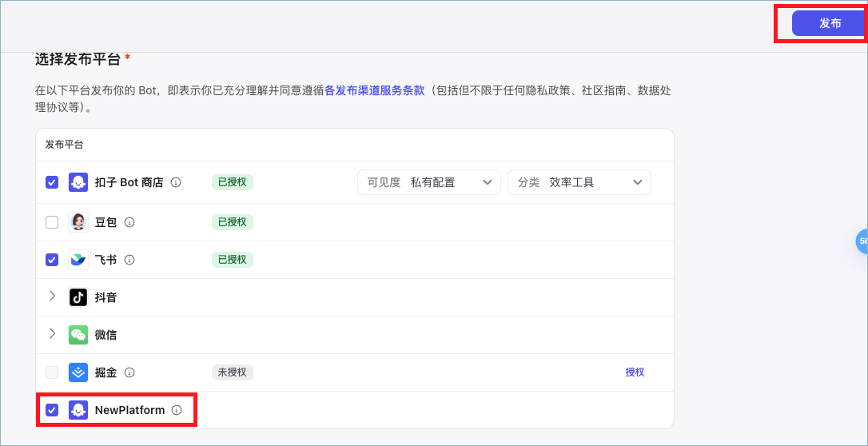Viewport: 868px width, 446px height.
Task: Open the 分类 效率工具 dropdown
Action: pos(579,182)
